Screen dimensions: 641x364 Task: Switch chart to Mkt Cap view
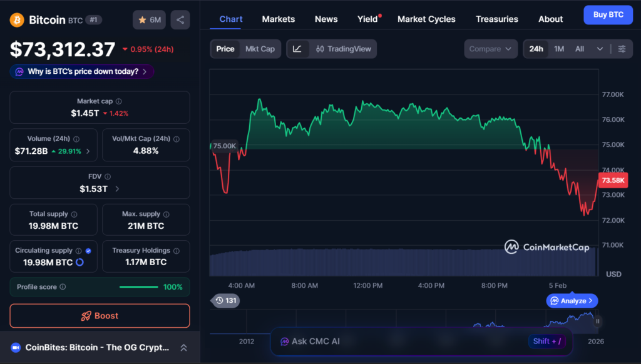point(260,49)
